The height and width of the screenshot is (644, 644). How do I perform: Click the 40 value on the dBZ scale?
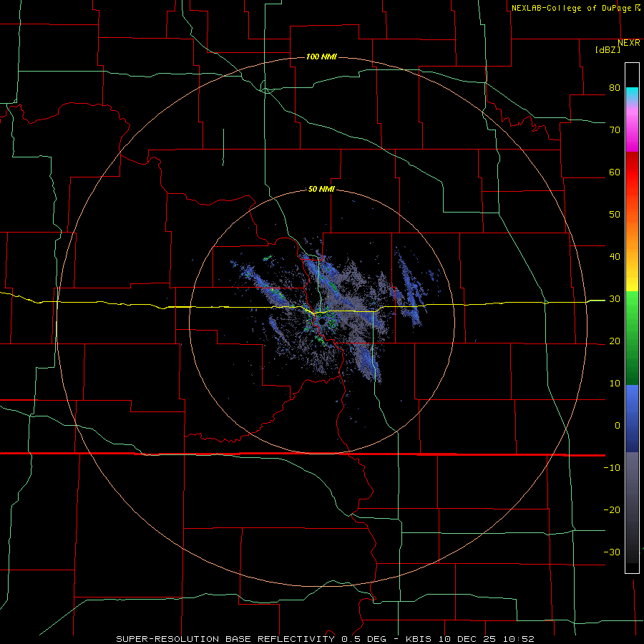click(x=615, y=257)
